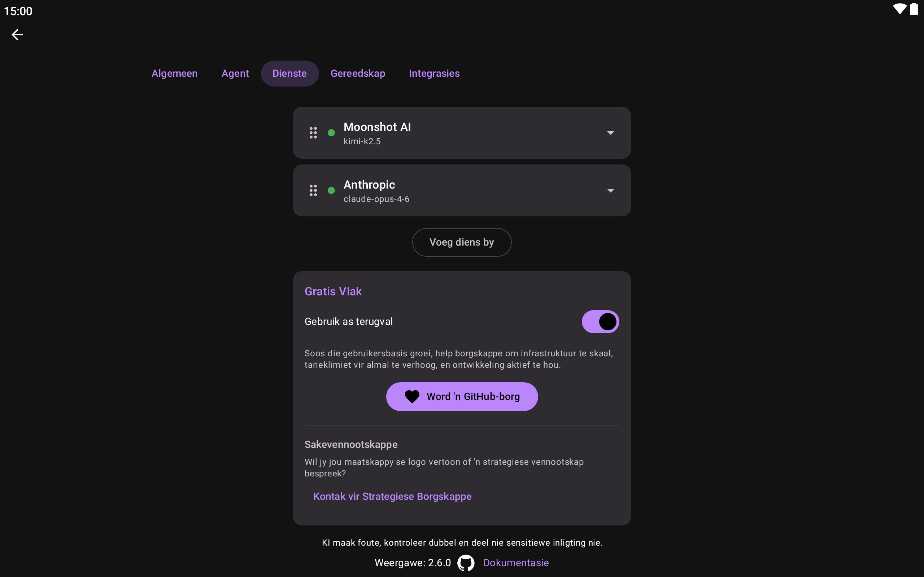Open Kontak vir Strategiese Borgskappe link
The height and width of the screenshot is (577, 924).
coord(392,497)
